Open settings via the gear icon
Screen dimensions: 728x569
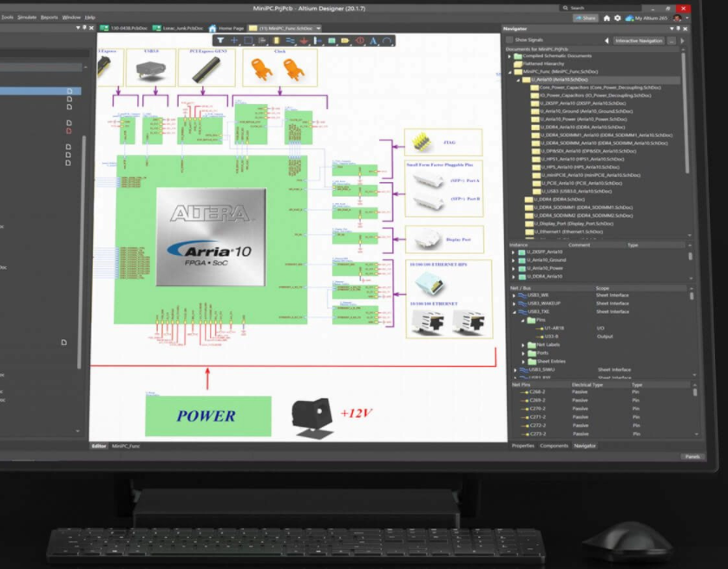point(618,18)
